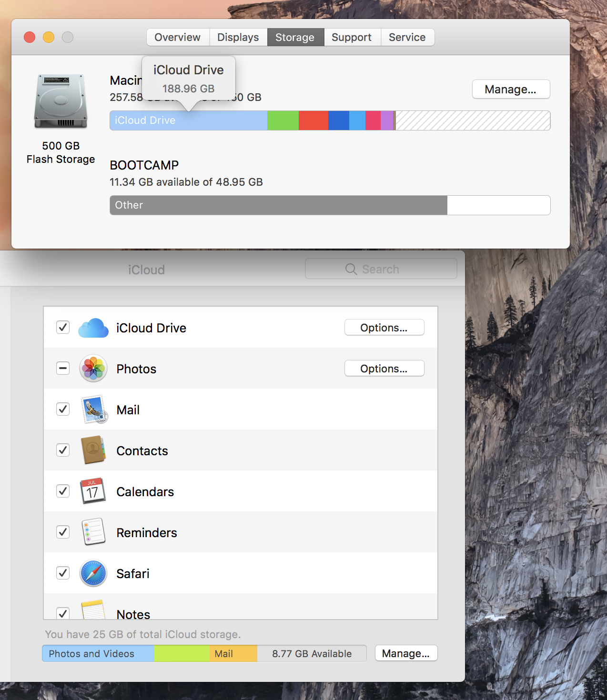Screen dimensions: 607x700
Task: Click the purple segment of storage bar
Action: [387, 120]
